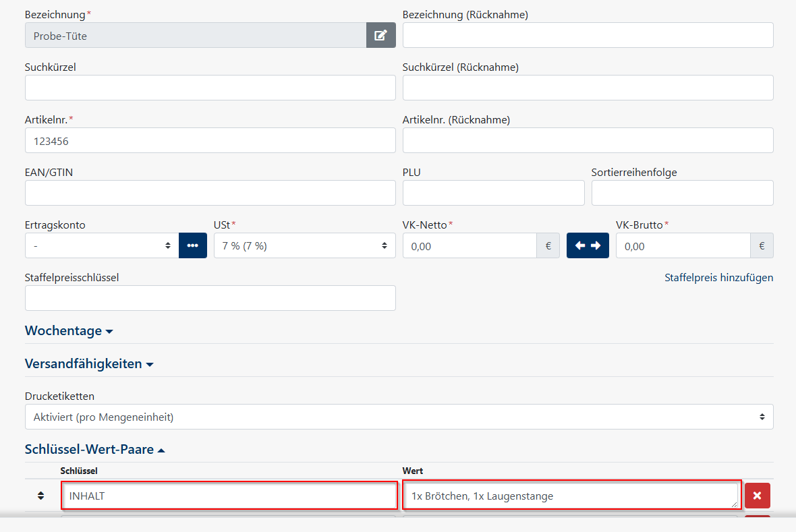This screenshot has width=796, height=532.
Task: Click the swap arrows between VK-Netto and VK-Brutto
Action: (x=587, y=245)
